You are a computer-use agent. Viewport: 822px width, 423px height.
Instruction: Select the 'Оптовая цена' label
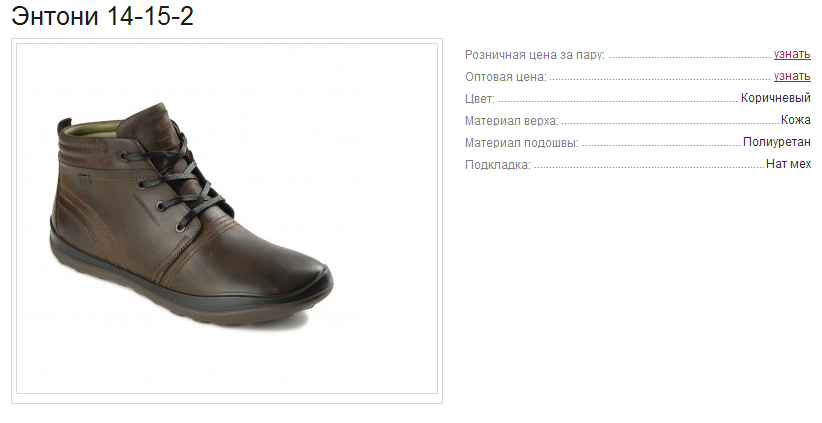tap(505, 77)
